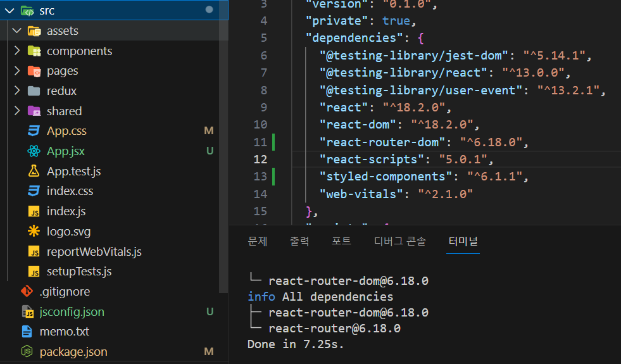
Task: Select the 터미널 tab
Action: 463,241
